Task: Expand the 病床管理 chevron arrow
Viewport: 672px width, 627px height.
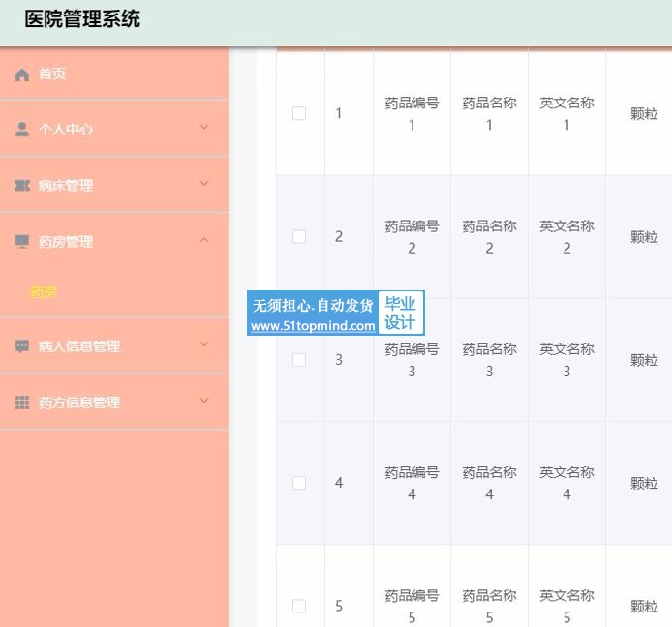Action: [203, 184]
